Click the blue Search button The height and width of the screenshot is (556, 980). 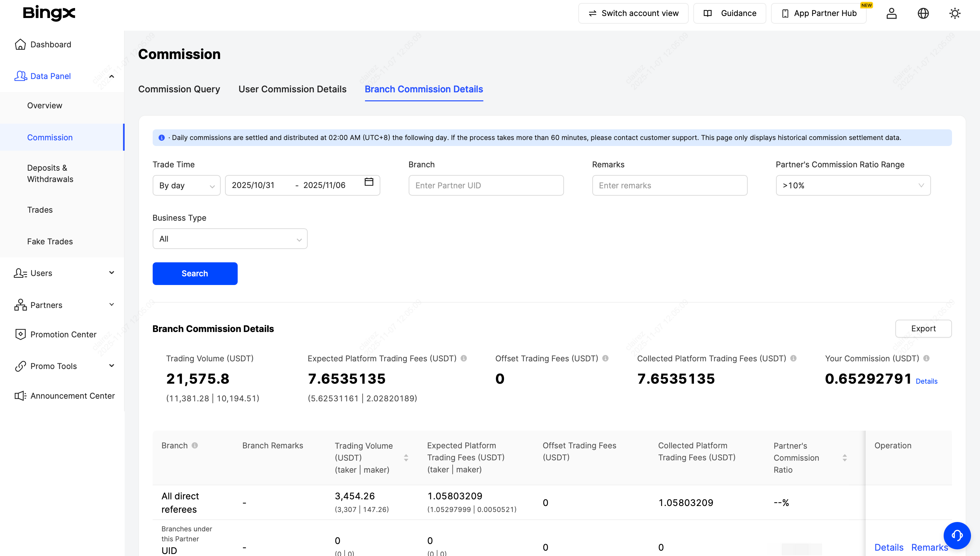[195, 273]
